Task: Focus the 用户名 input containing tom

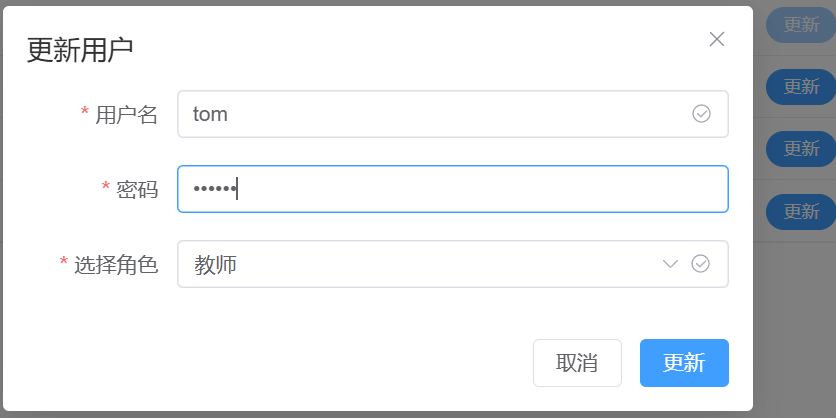Action: pos(430,114)
